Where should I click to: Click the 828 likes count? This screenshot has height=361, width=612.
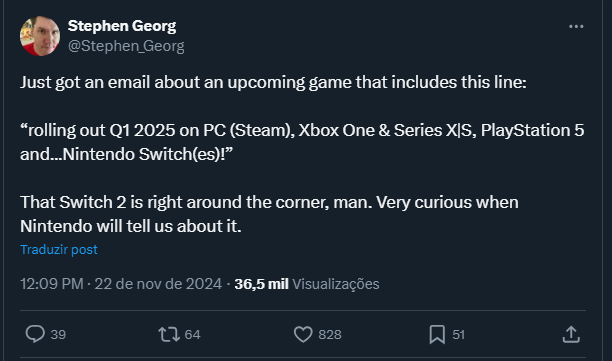click(330, 334)
